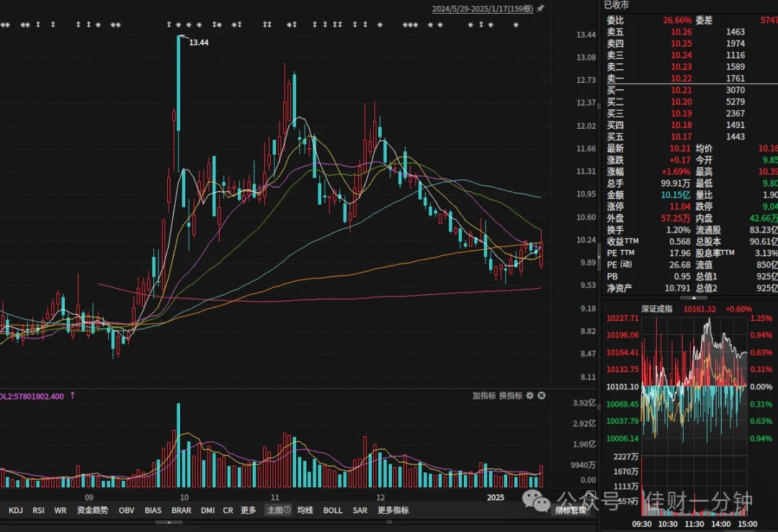Click the 外盘 57.25万 value

click(676, 218)
